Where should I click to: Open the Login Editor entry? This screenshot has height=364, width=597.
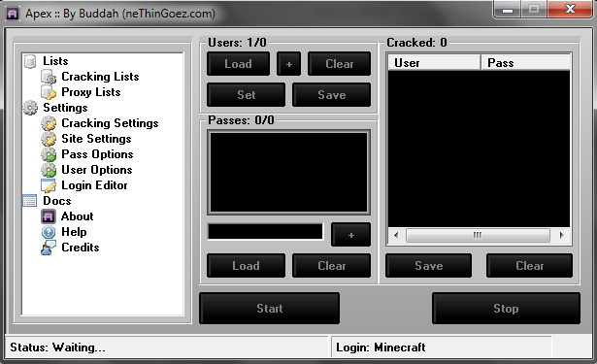[x=94, y=185]
